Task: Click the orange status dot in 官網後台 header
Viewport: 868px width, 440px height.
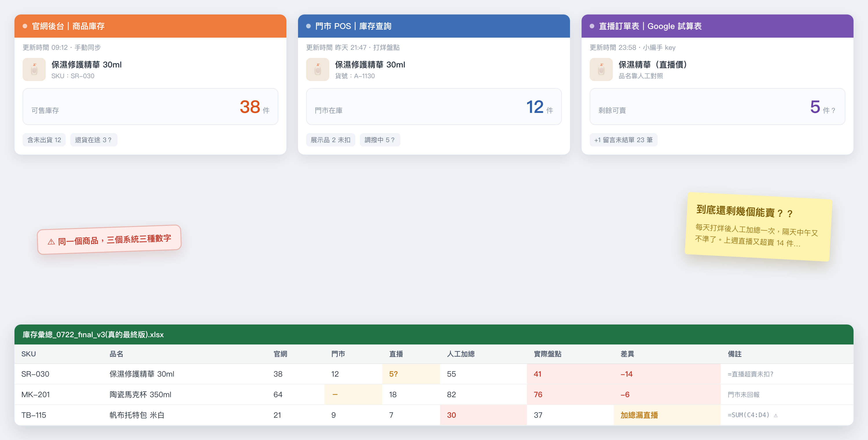Action: click(25, 26)
